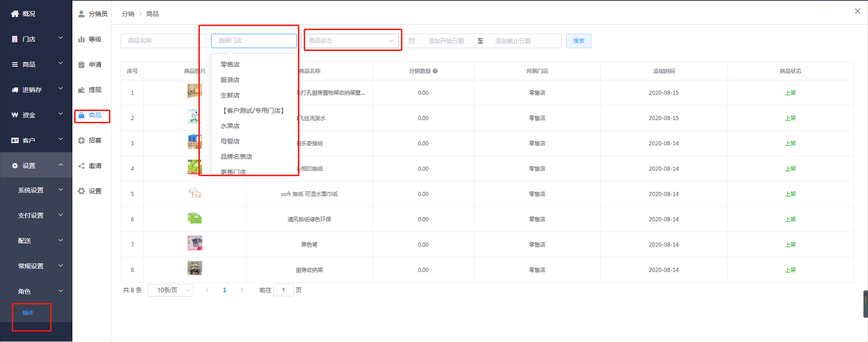The image size is (868, 342).
Task: Click the 商品名称 input field
Action: pyautogui.click(x=163, y=41)
